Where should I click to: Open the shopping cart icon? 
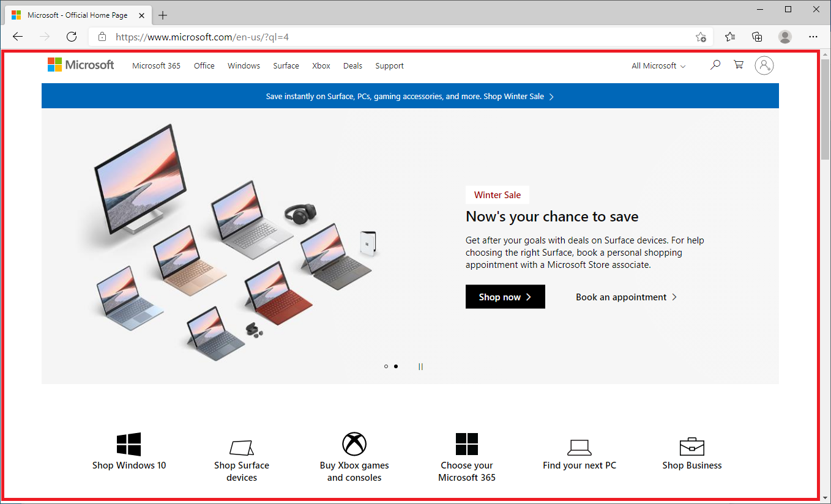(x=739, y=65)
